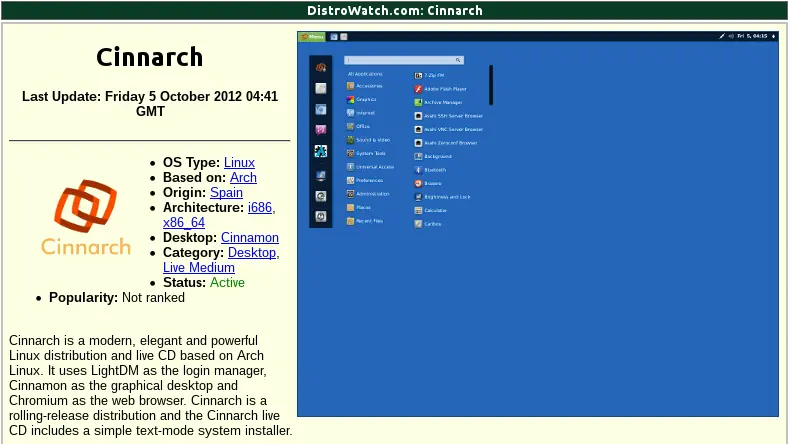Viewport: 788px width, 444px height.
Task: Launch Adobe Flash Player icon
Action: click(418, 89)
